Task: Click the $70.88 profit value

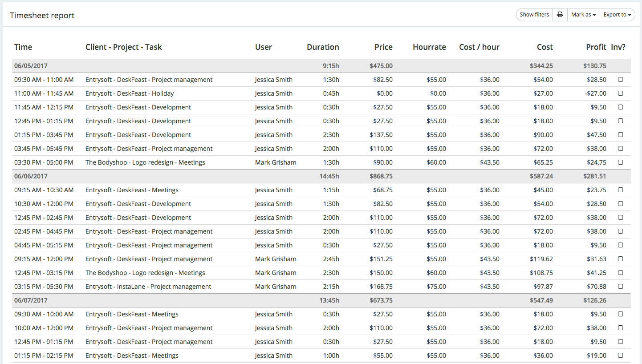Action: coord(597,287)
